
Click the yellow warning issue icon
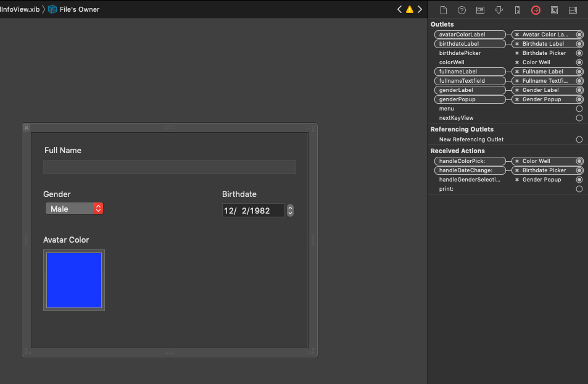click(x=409, y=9)
